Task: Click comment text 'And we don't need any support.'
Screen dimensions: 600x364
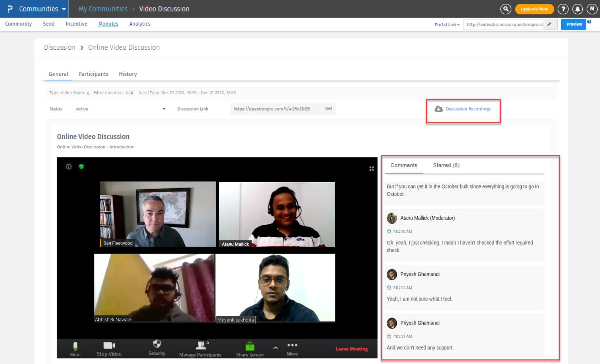Action: [x=420, y=347]
